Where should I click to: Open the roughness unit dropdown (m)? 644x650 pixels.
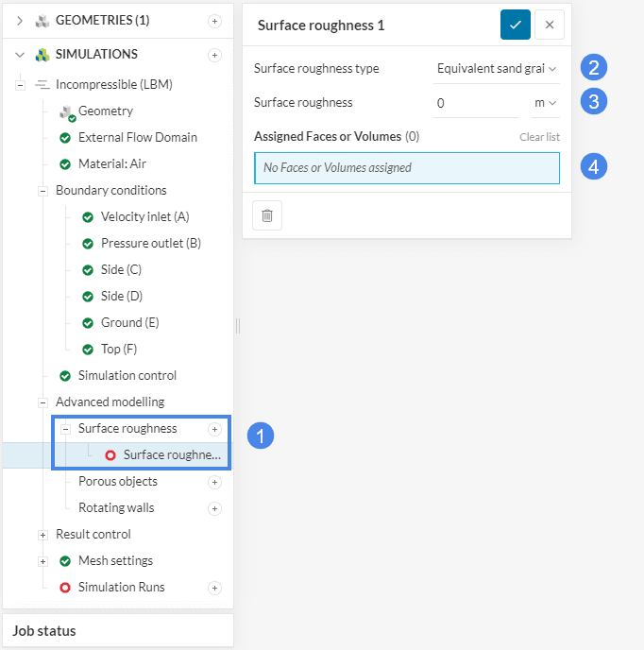545,102
